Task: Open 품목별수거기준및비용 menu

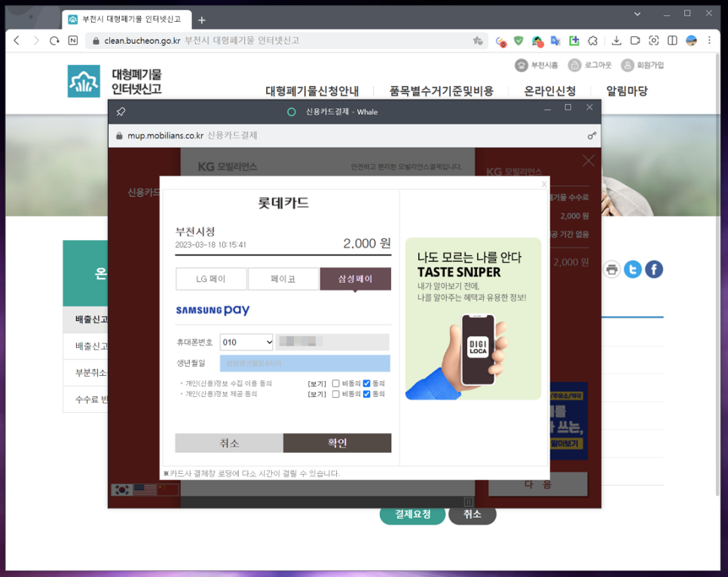Action: pos(441,91)
